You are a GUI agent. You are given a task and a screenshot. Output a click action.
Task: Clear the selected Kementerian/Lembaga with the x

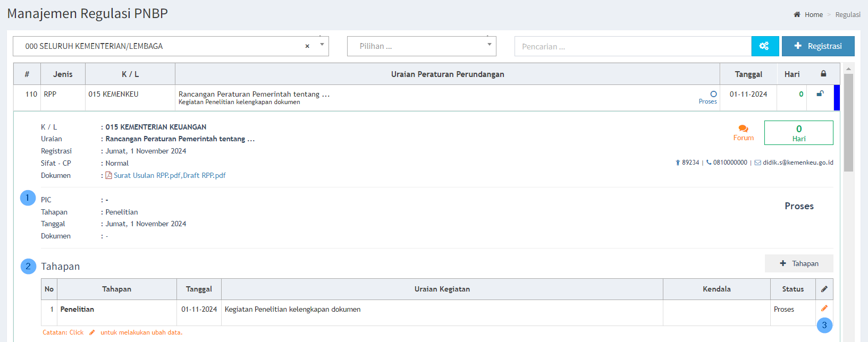point(307,46)
